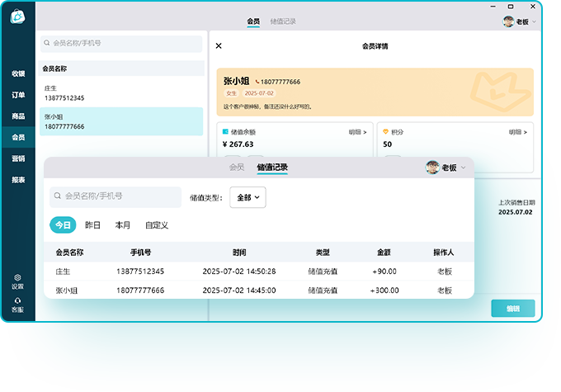561x392 pixels.
Task: Click time 2025-07-02 14:50:28
Action: pos(239,272)
